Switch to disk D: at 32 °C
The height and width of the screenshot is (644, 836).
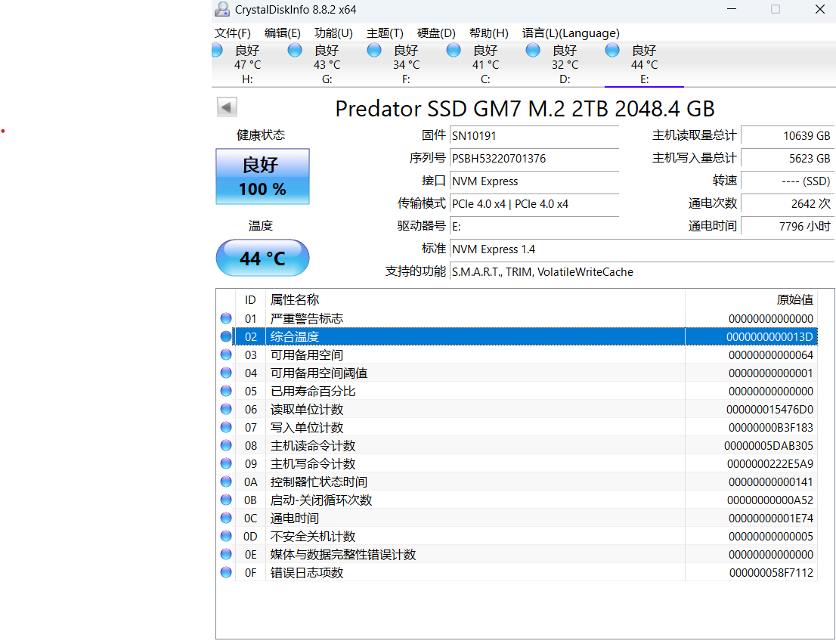point(565,64)
